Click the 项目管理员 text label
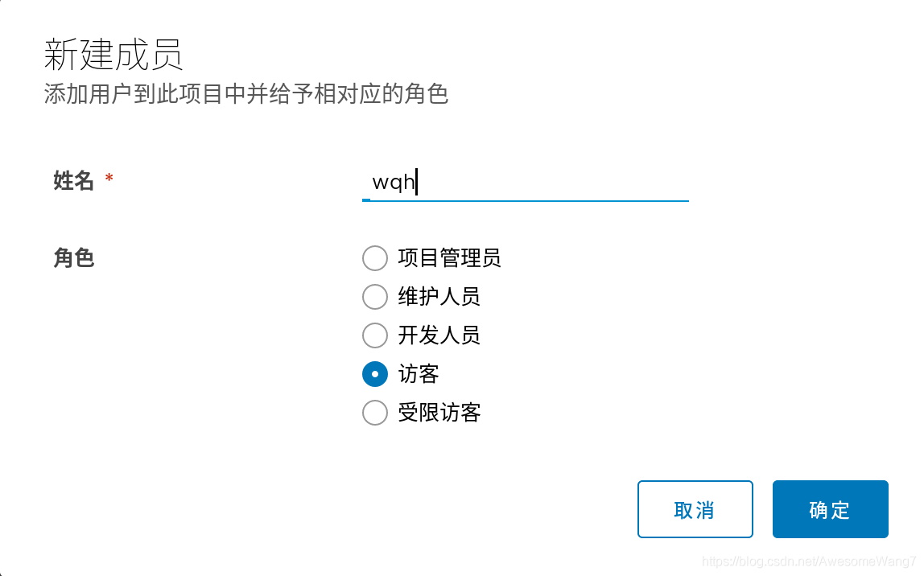This screenshot has width=924, height=576. 448,258
